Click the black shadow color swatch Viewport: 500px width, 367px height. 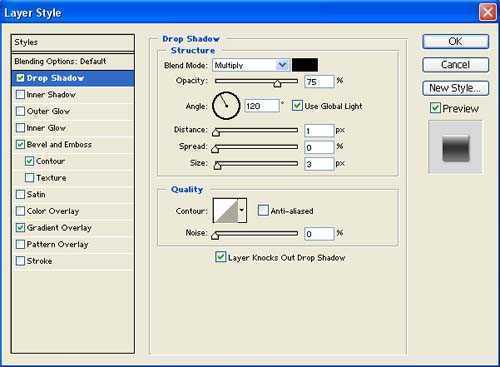click(x=305, y=65)
